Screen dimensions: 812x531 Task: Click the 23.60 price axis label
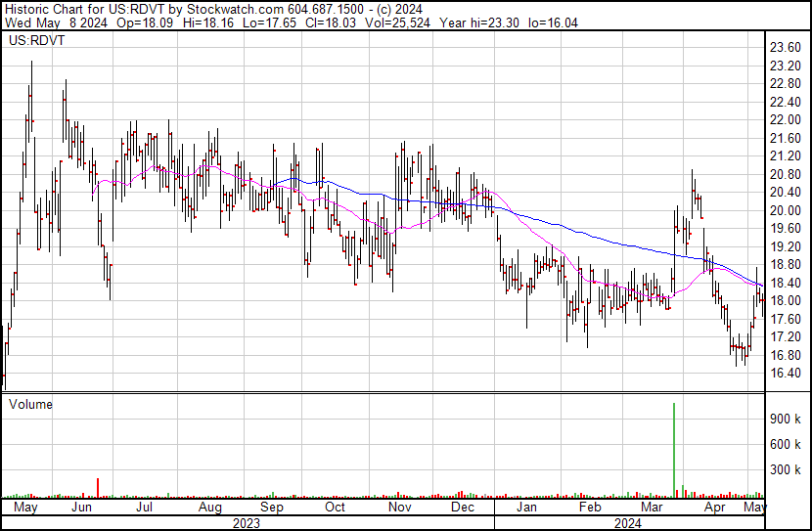click(x=787, y=47)
